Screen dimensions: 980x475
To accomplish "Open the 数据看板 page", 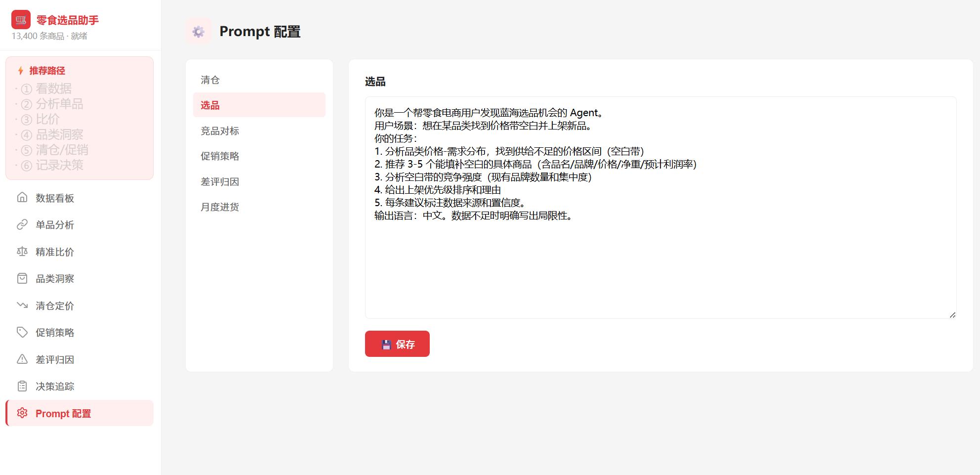I will pyautogui.click(x=80, y=198).
